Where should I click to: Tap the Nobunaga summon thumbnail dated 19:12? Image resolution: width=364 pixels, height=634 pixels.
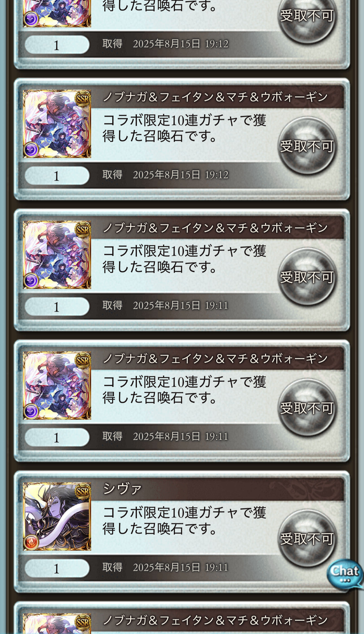point(57,124)
